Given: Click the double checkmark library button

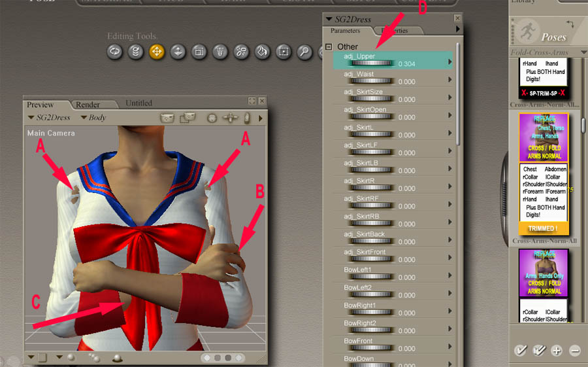Looking at the screenshot, I should (x=539, y=350).
